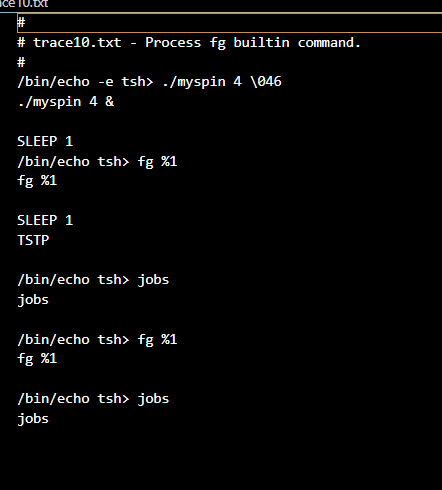This screenshot has width=442, height=490.
Task: Click the third '#' comment line
Action: tap(21, 62)
